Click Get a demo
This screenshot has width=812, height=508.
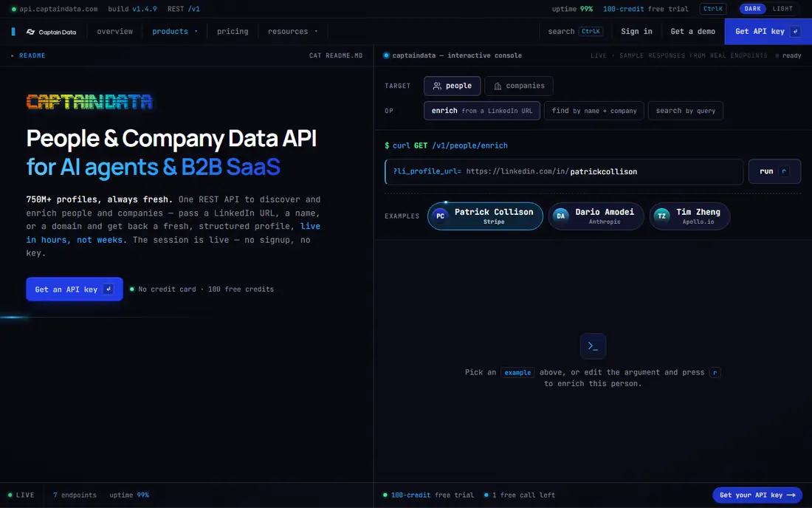coord(692,32)
